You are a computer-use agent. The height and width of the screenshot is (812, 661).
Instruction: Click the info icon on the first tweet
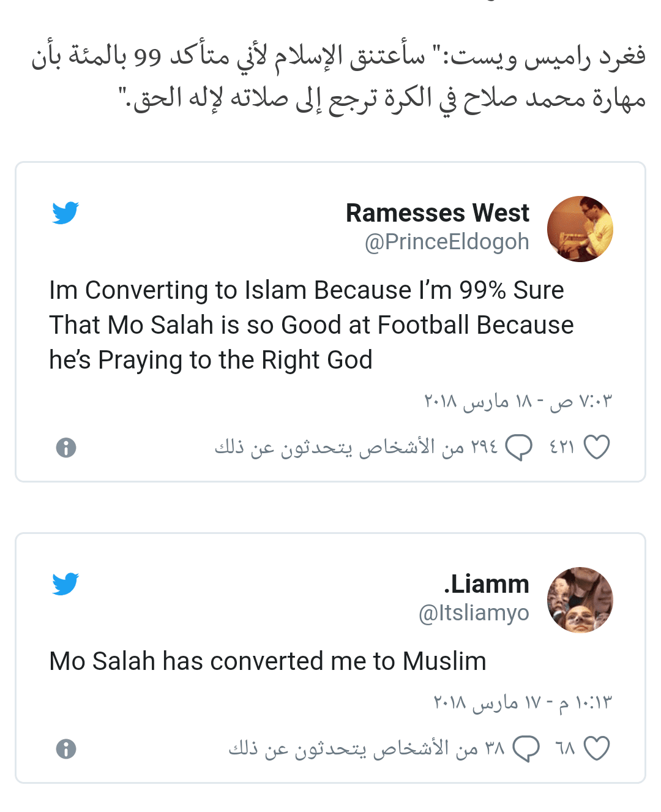point(65,447)
